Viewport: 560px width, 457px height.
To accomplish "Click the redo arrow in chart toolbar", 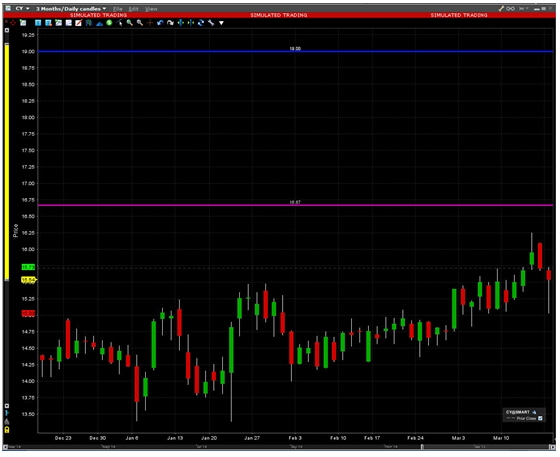I will 170,23.
